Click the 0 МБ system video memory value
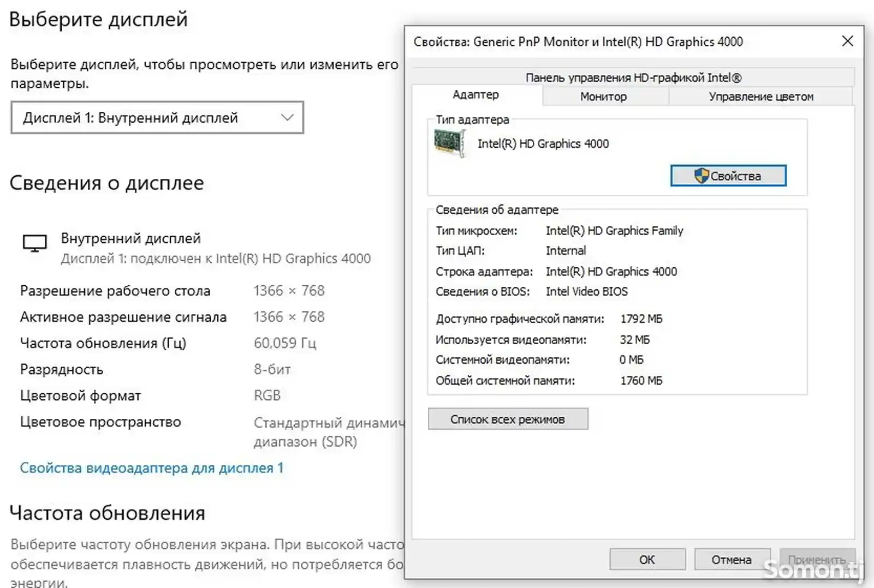 click(631, 360)
